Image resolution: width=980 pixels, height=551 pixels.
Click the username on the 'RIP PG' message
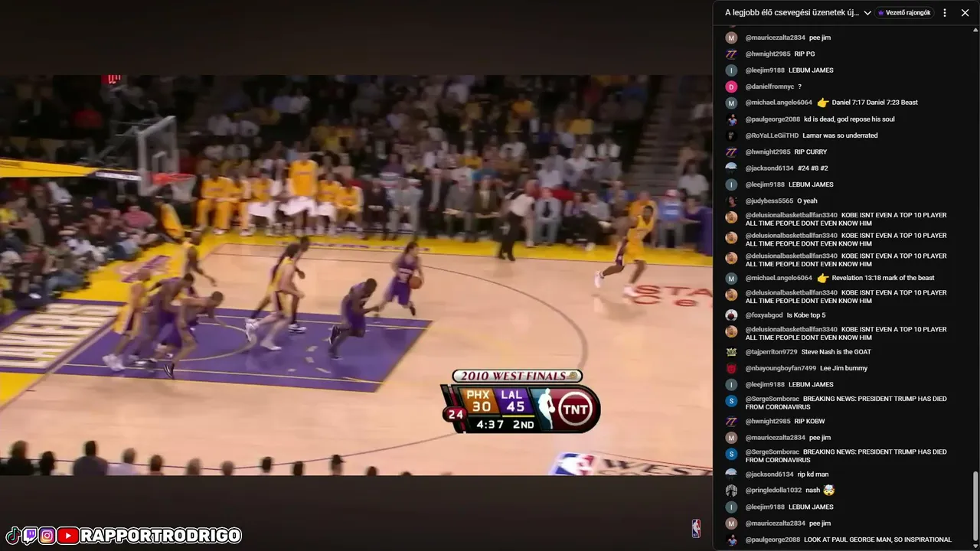(768, 54)
